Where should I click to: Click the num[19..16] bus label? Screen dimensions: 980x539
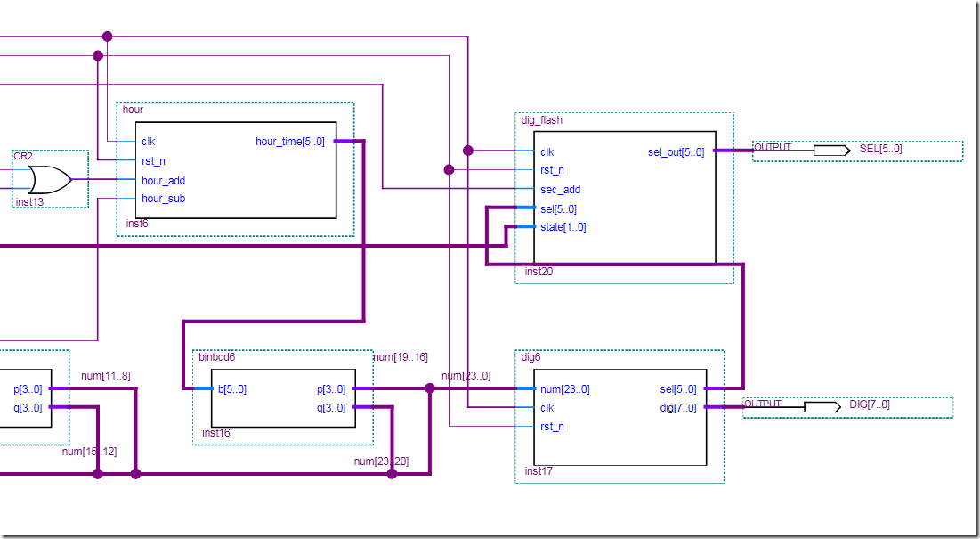coord(400,357)
